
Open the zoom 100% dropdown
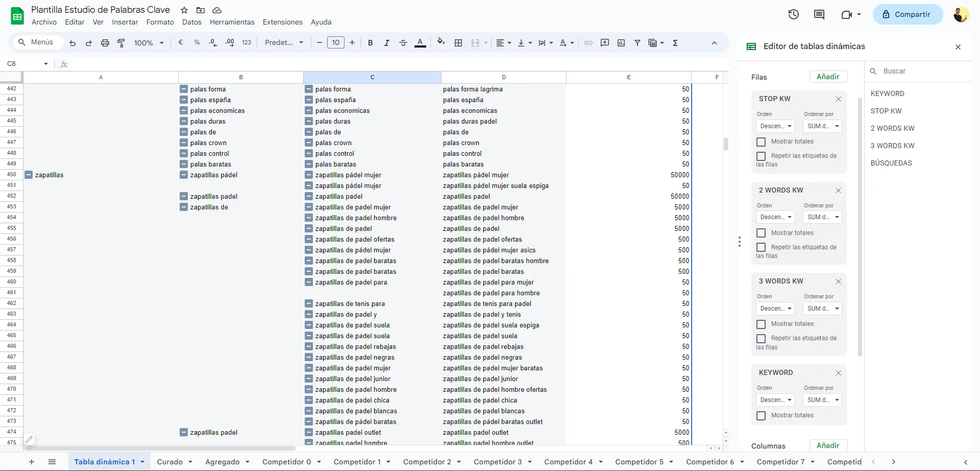point(149,43)
